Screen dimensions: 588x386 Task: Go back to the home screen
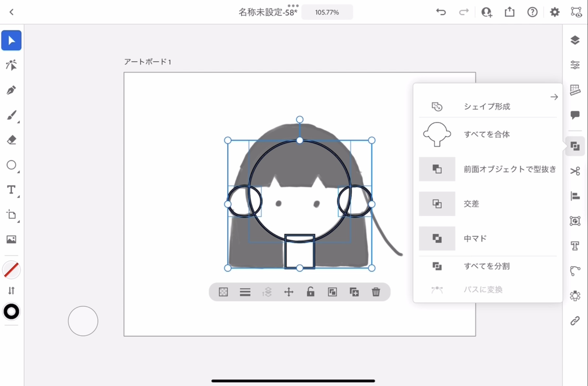click(x=11, y=12)
